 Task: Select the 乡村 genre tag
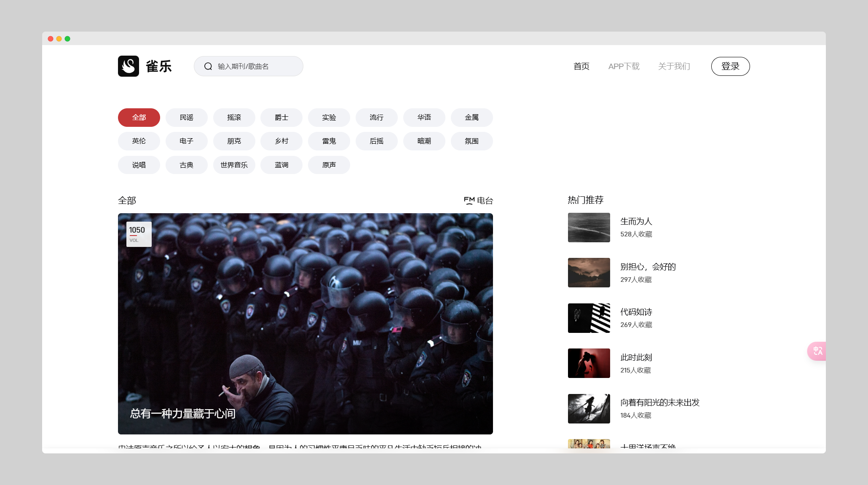[281, 141]
